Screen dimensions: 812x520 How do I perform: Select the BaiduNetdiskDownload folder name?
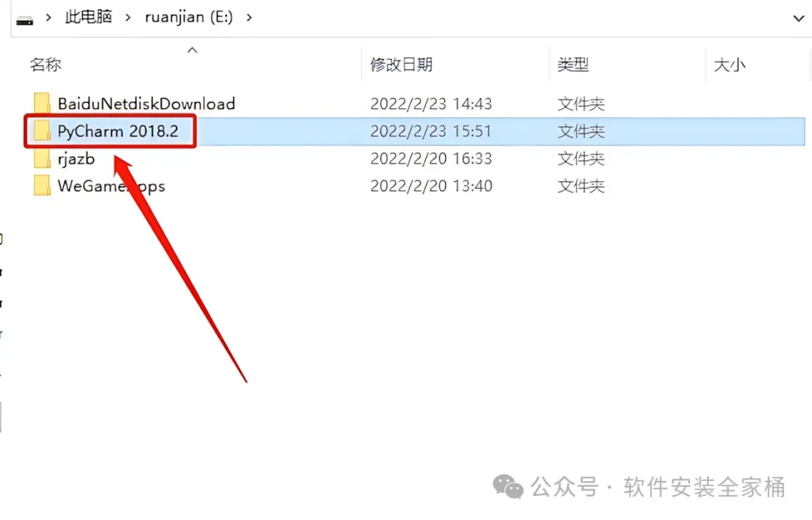147,104
